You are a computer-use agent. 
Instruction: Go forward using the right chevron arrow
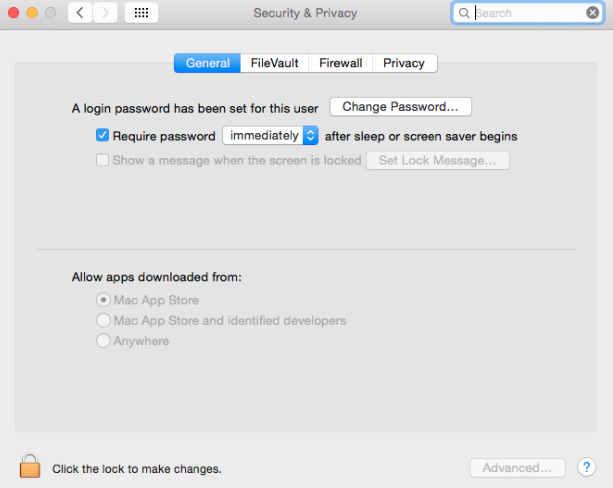[x=105, y=13]
